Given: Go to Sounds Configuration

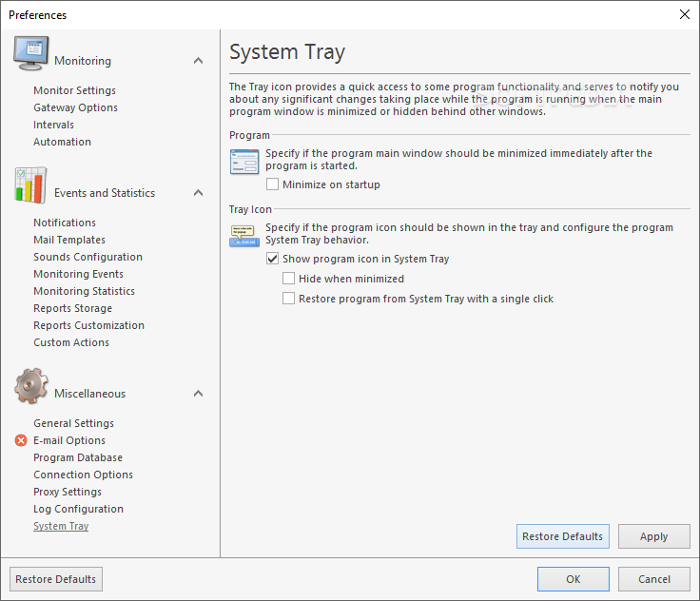Looking at the screenshot, I should 87,257.
